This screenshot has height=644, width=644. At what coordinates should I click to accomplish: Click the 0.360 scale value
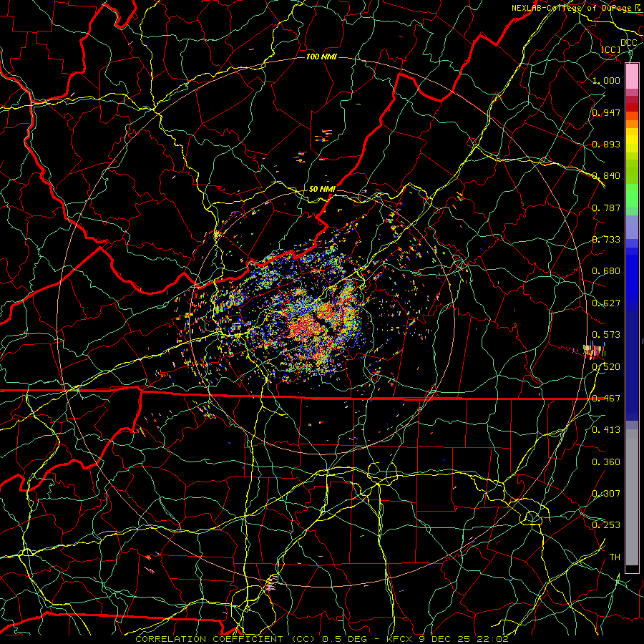pyautogui.click(x=606, y=462)
